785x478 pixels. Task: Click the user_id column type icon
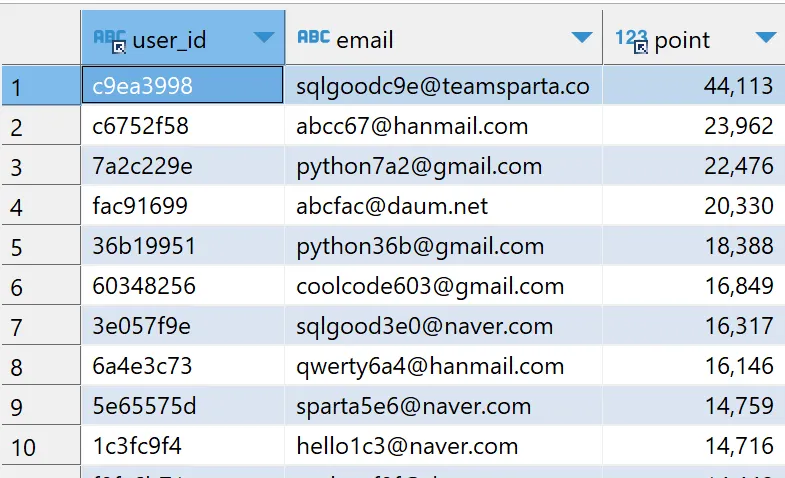click(110, 40)
